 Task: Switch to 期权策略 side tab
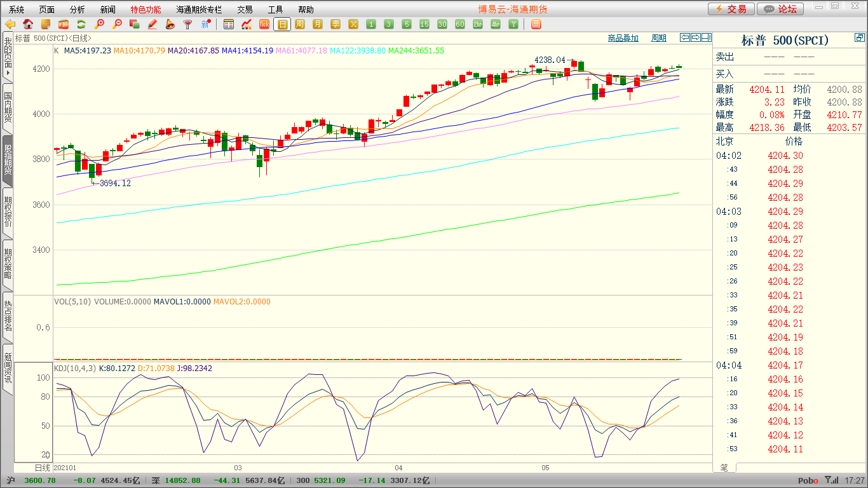point(8,264)
